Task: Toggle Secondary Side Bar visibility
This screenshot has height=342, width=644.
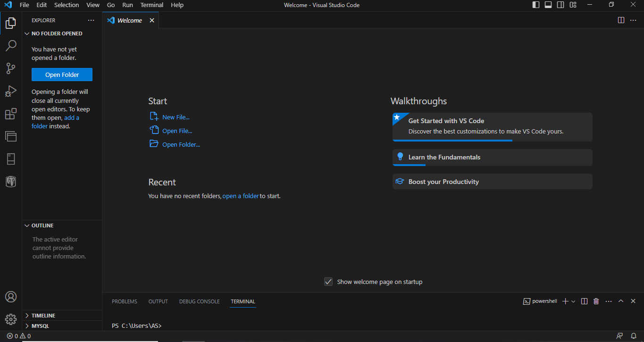Action: 560,5
